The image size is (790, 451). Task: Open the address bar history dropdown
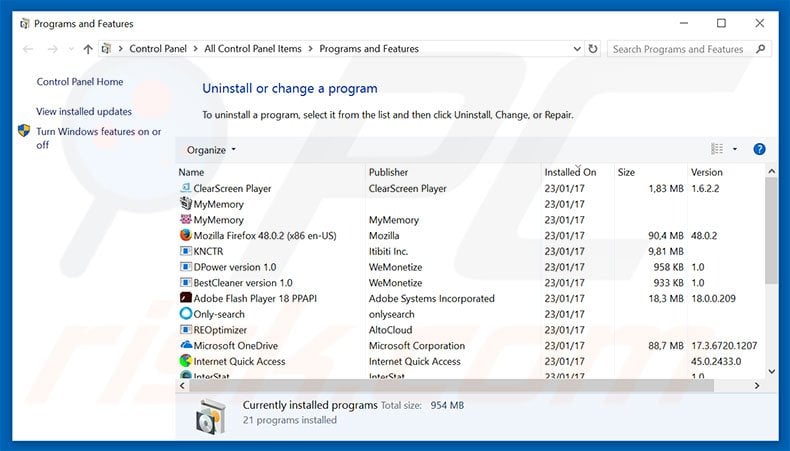[x=577, y=49]
